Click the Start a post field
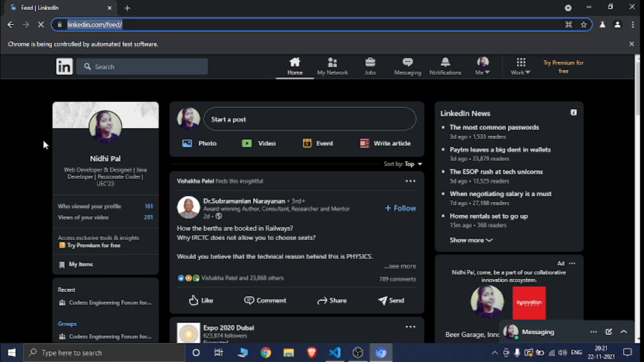The width and height of the screenshot is (644, 362). tap(310, 119)
